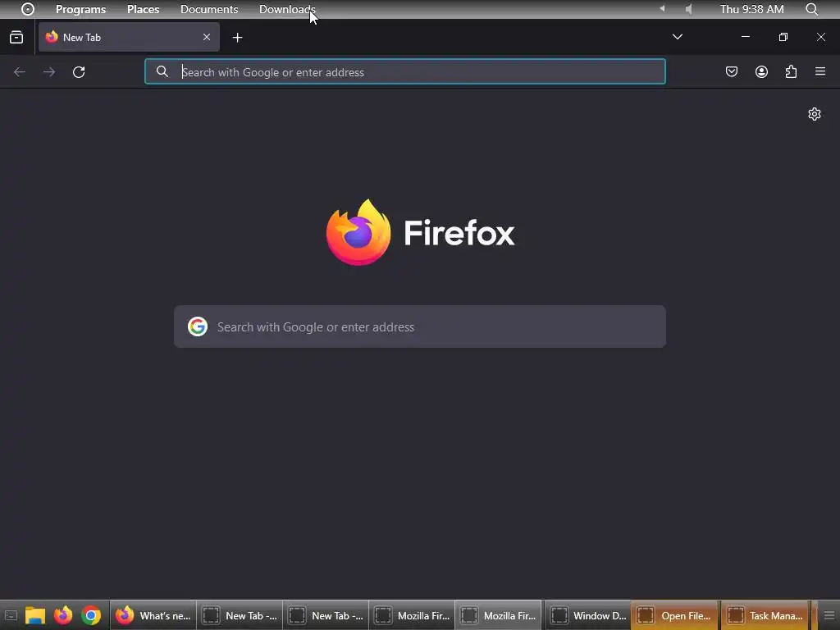Open the clock showing Thu 9:38 AM

tap(751, 9)
